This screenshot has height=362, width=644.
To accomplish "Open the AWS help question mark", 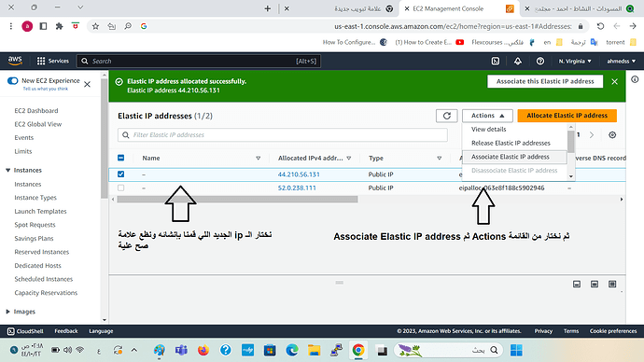I will coord(540,61).
